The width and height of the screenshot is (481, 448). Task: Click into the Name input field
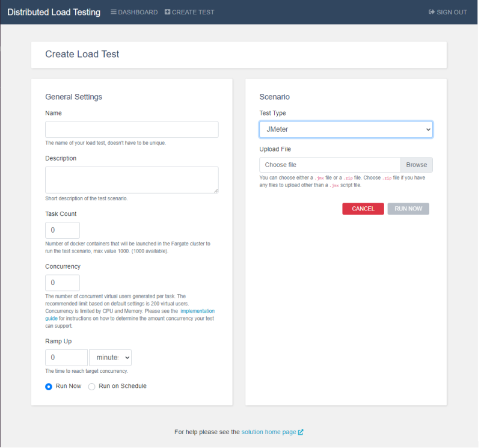[x=132, y=129]
